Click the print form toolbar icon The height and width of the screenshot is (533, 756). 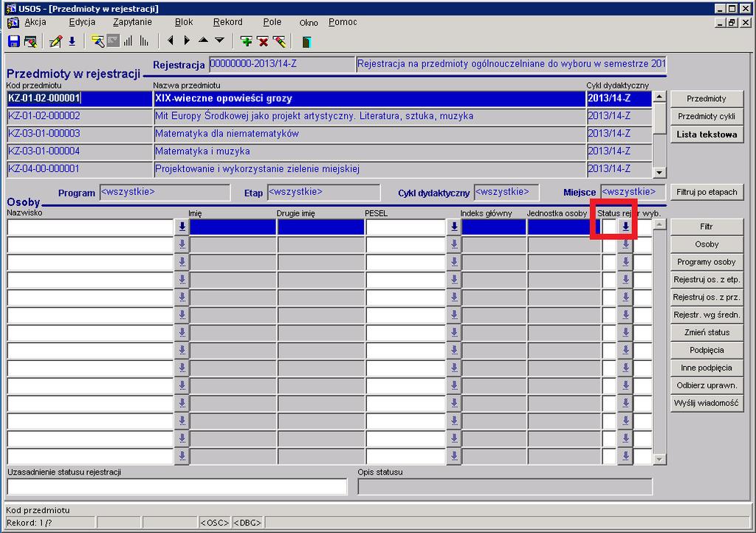pos(30,41)
